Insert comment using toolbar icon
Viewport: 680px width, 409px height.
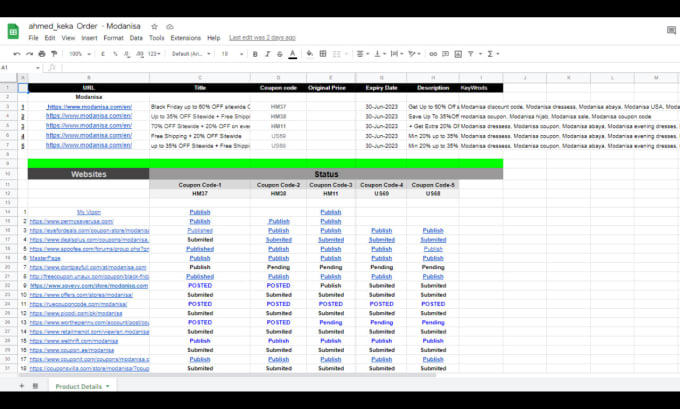tap(445, 54)
